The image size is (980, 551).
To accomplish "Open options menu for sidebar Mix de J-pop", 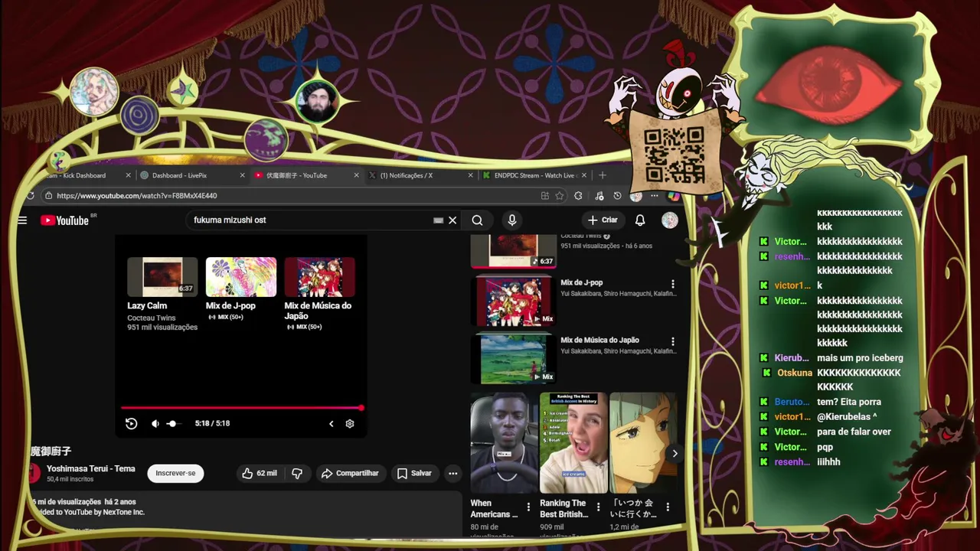I will 673,284.
